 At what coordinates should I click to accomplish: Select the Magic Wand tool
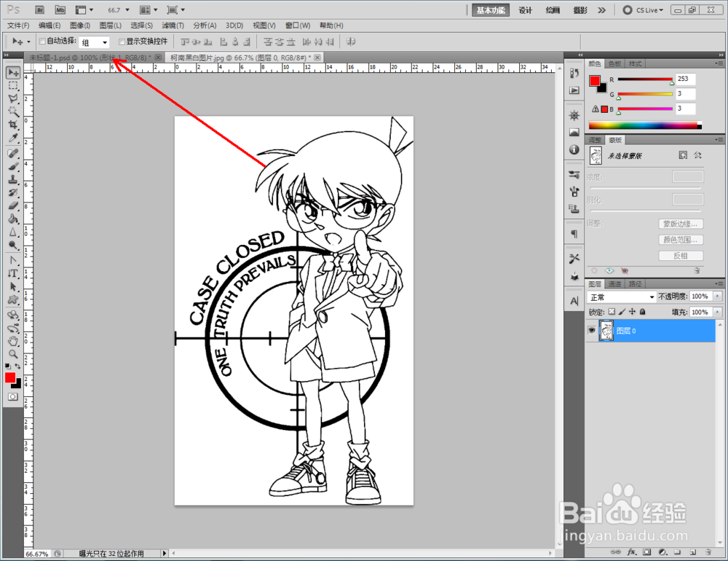click(13, 111)
